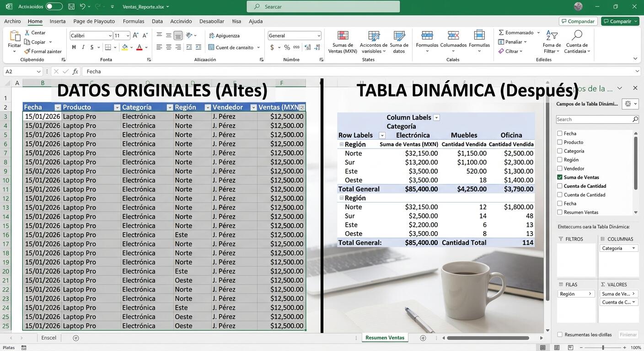Click the Formal zainter button
This screenshot has width=644, height=351.
[x=43, y=51]
